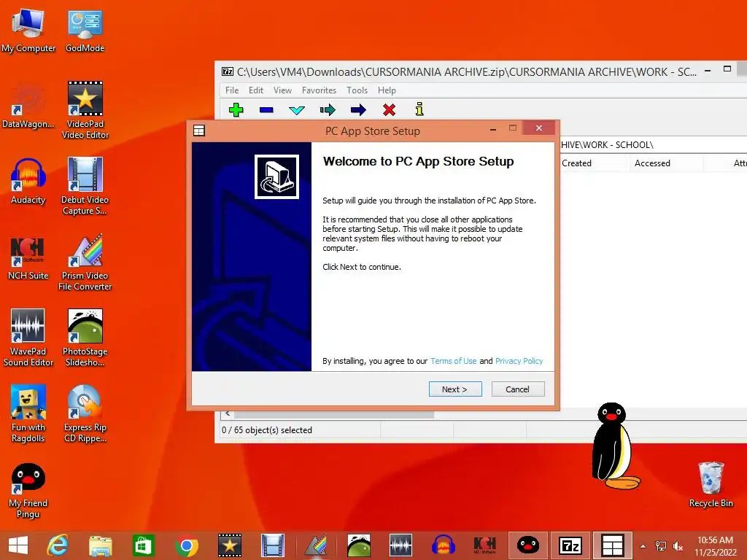The height and width of the screenshot is (560, 747).
Task: Click the 7-Zip window title bar icon
Action: tap(228, 72)
